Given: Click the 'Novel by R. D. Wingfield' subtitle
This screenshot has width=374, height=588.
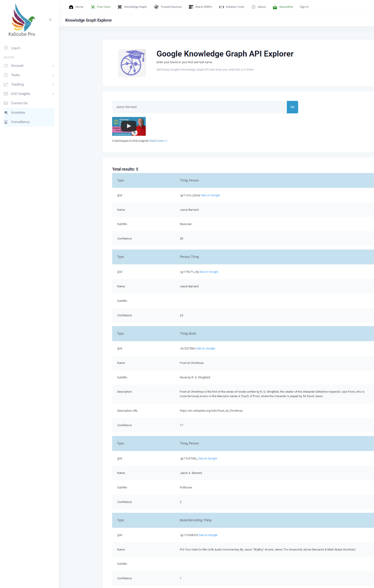Looking at the screenshot, I should 195,377.
